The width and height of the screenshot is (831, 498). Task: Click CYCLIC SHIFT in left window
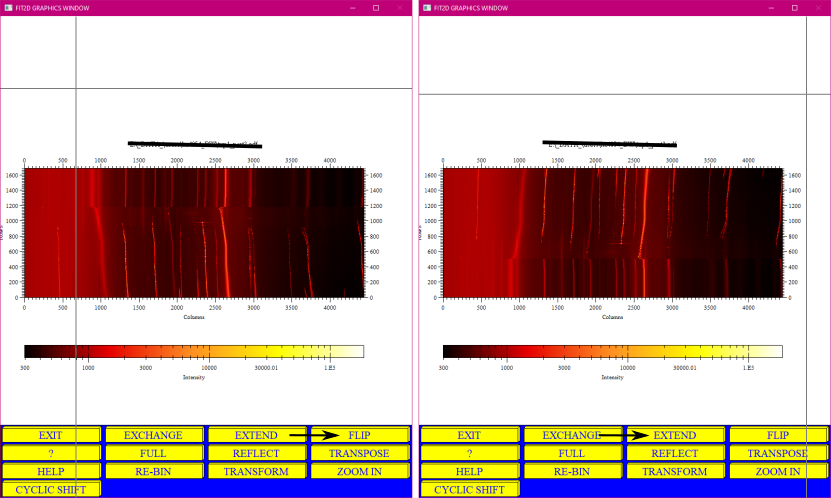click(x=50, y=489)
